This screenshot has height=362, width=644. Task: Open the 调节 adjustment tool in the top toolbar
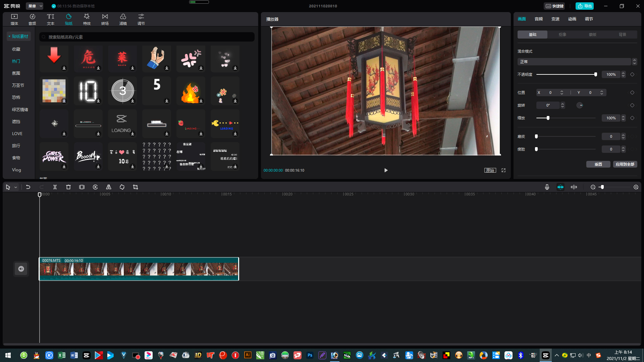141,19
